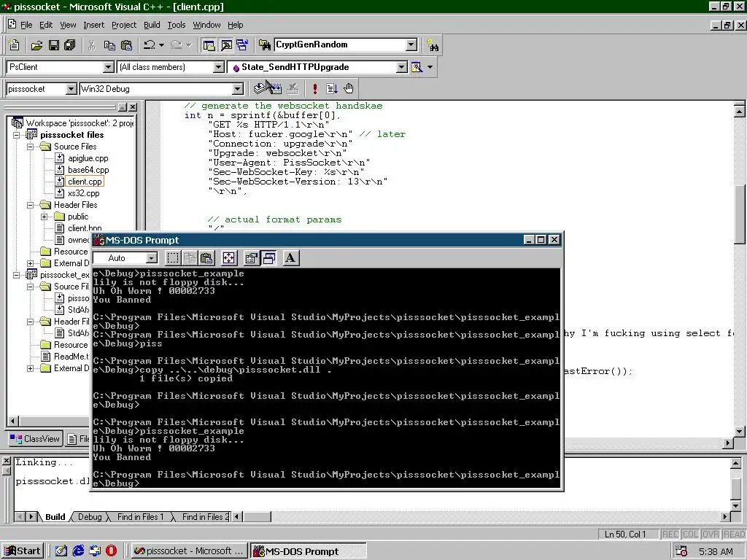Viewport: 747px width, 560px height.
Task: Open the (All class members) filter dropdown
Action: click(218, 67)
